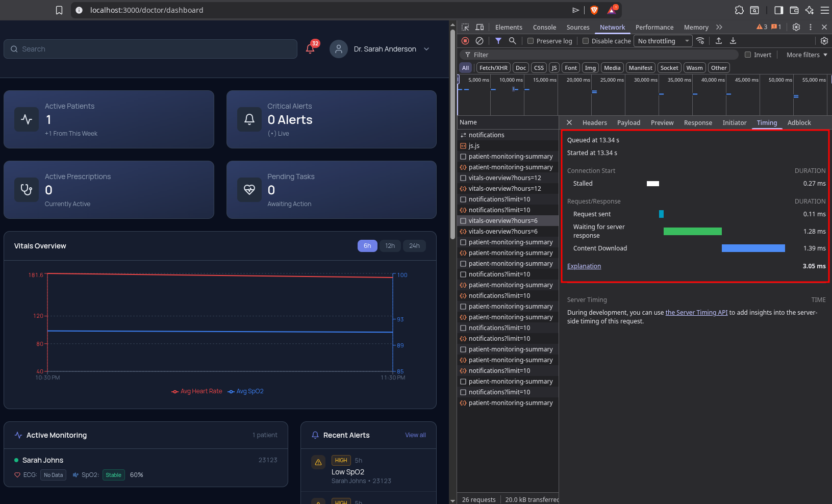832x504 pixels.
Task: Select the 24h vitals range
Action: click(x=414, y=246)
